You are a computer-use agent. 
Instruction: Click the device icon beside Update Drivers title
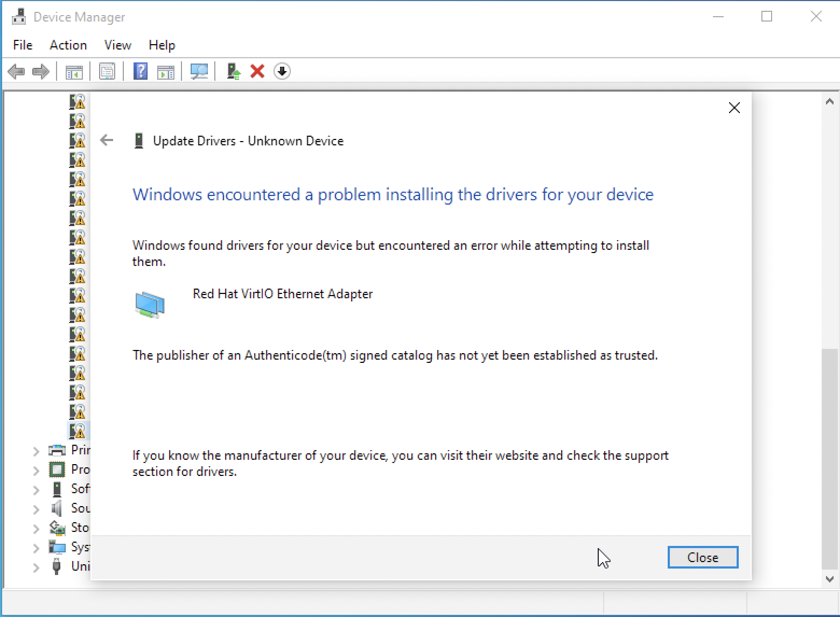[139, 141]
